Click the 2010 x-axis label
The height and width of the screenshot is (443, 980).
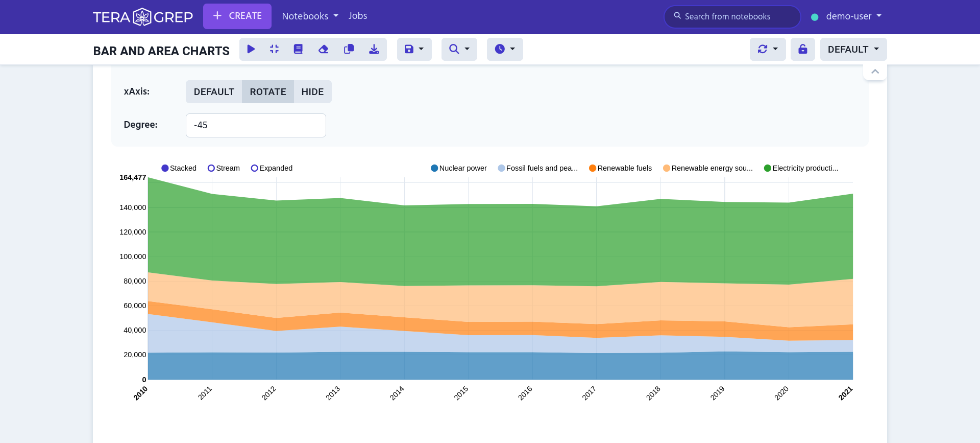(141, 393)
